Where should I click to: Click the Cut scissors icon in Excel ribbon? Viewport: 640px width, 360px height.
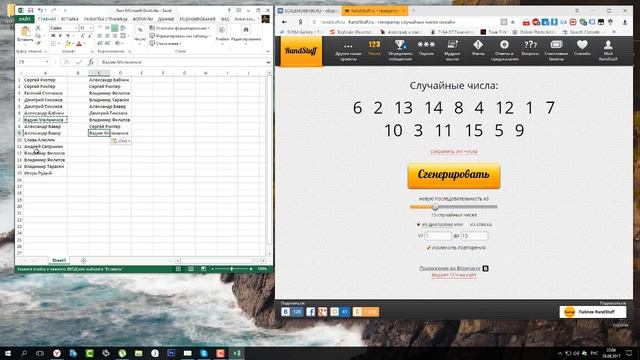38,28
